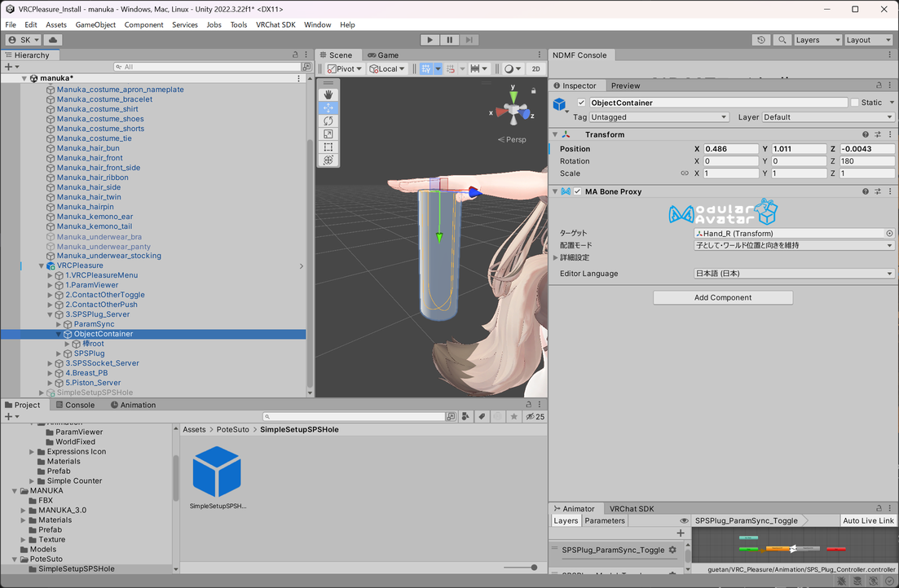Open target object picker for Hand_R
Image resolution: width=899 pixels, height=588 pixels.
[x=889, y=234]
